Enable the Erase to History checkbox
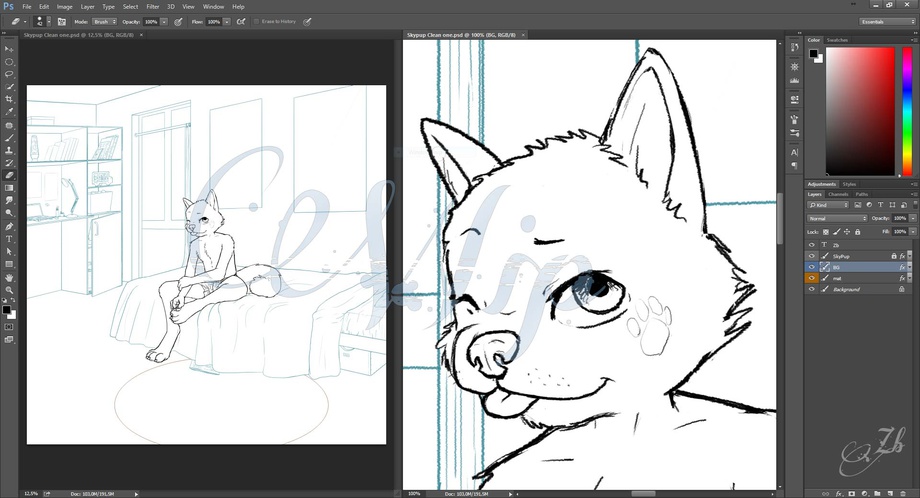This screenshot has width=920, height=498. click(x=256, y=21)
